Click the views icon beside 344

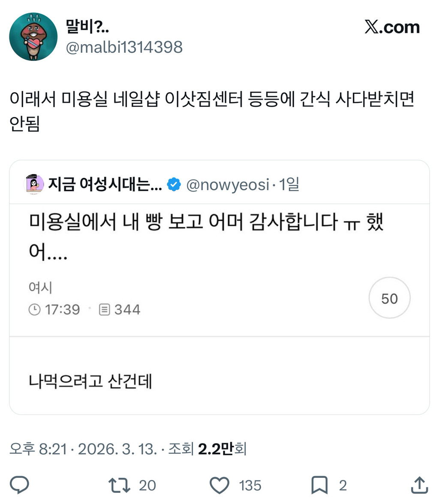[x=105, y=309]
